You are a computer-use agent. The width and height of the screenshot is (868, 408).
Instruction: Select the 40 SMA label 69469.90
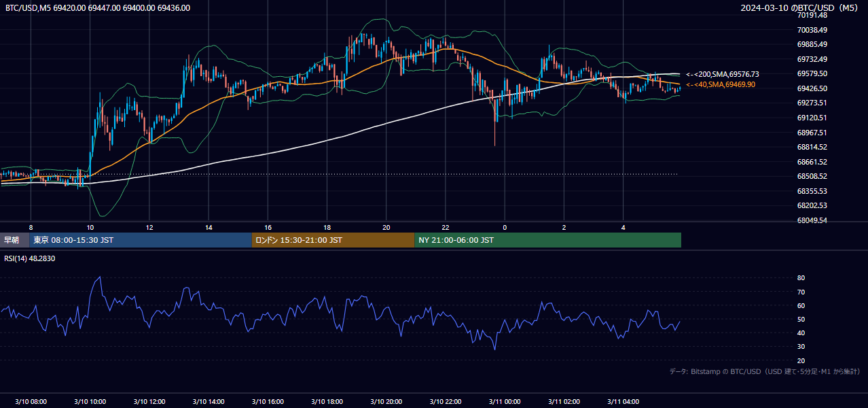coord(720,84)
